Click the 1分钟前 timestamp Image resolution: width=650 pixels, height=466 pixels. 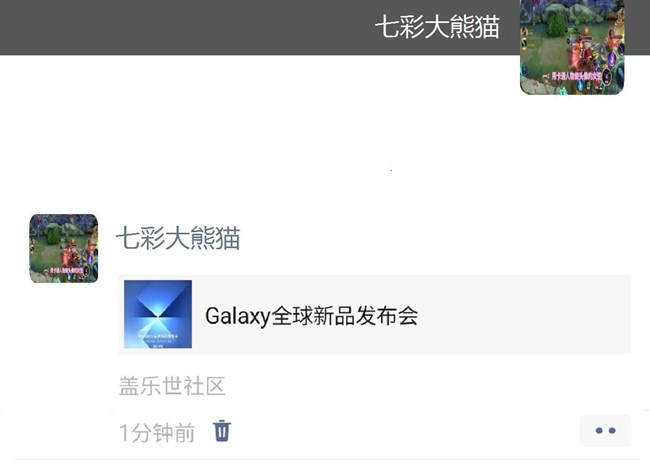pos(157,433)
